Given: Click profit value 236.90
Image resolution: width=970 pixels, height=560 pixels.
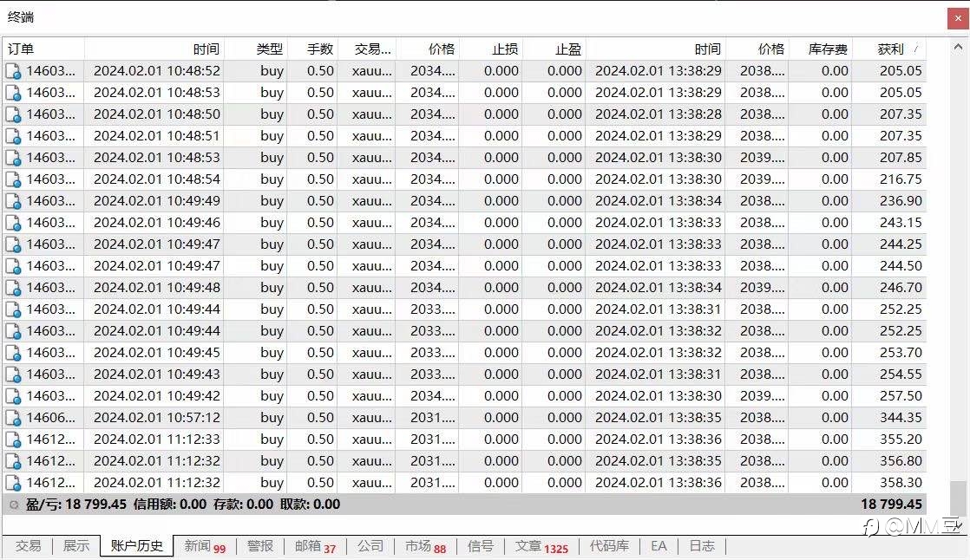Looking at the screenshot, I should coord(901,201).
